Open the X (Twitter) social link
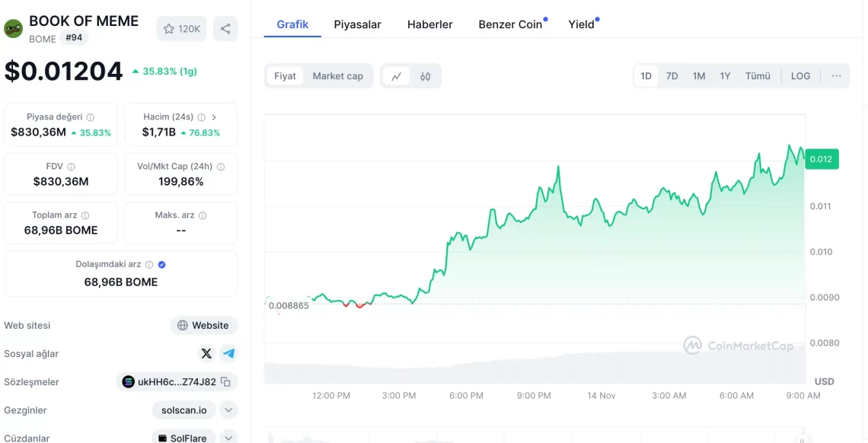 (206, 353)
